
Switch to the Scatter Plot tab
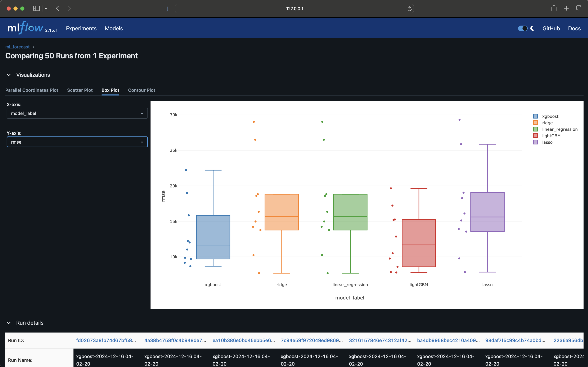[80, 90]
